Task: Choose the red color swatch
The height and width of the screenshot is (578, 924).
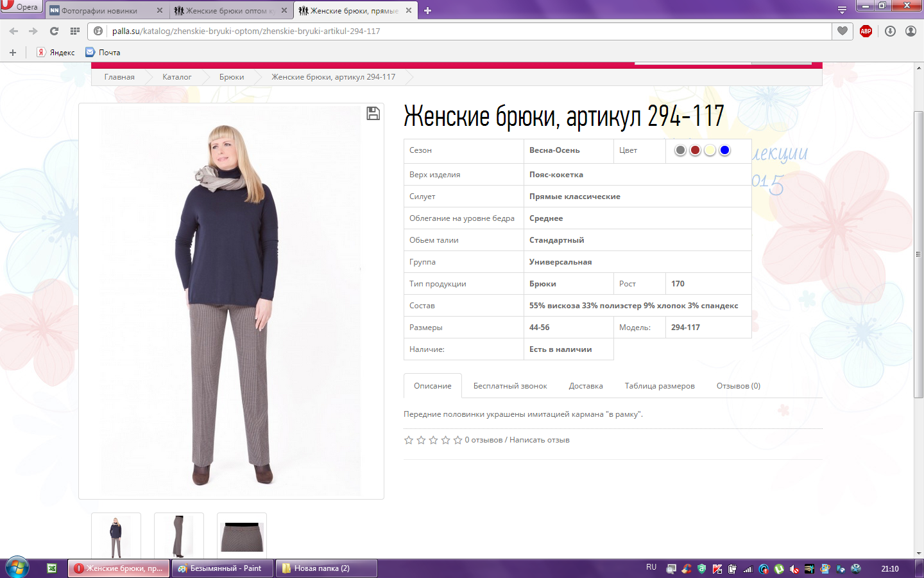Action: (695, 150)
